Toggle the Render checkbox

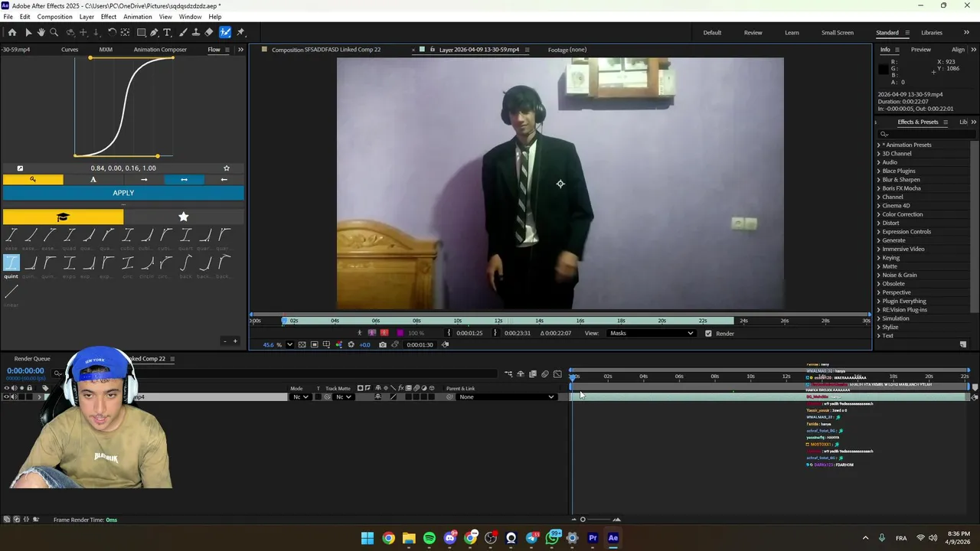coord(708,333)
